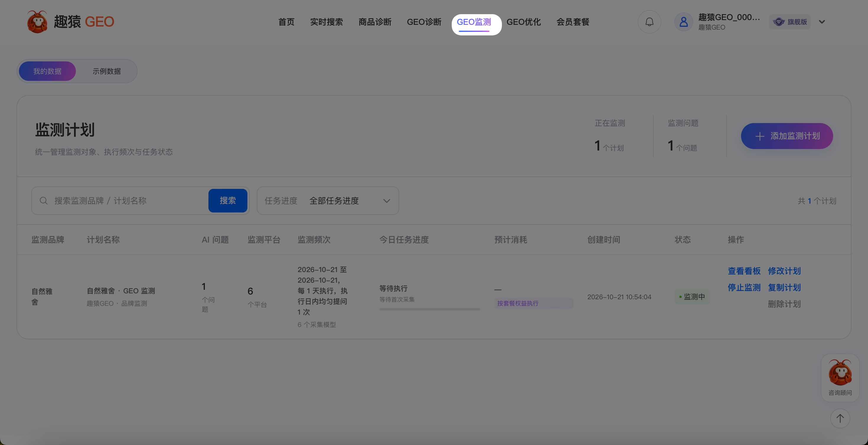Open the 咨询顾问 lobster assistant
This screenshot has width=868, height=445.
(840, 378)
